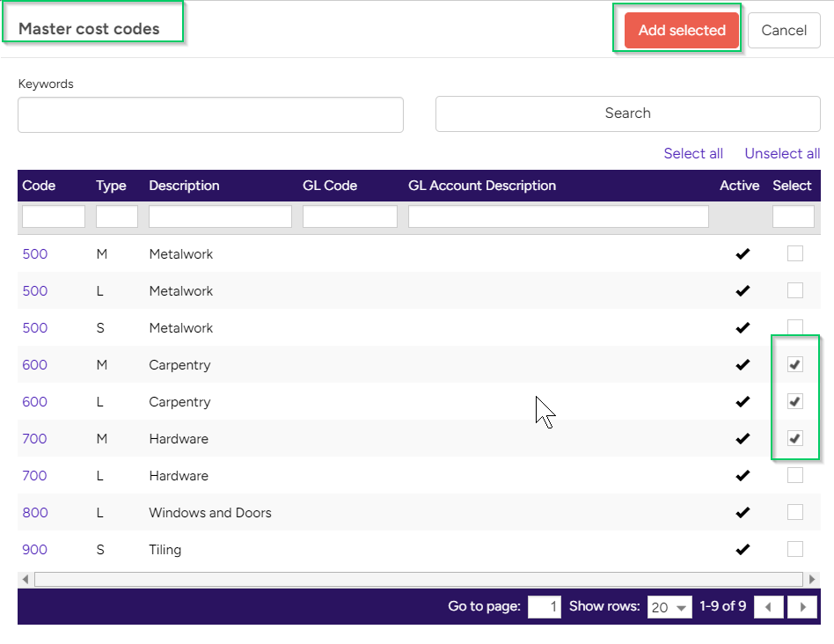Screen dimensions: 834x644
Task: Sort by the GL Code column header
Action: pos(330,186)
